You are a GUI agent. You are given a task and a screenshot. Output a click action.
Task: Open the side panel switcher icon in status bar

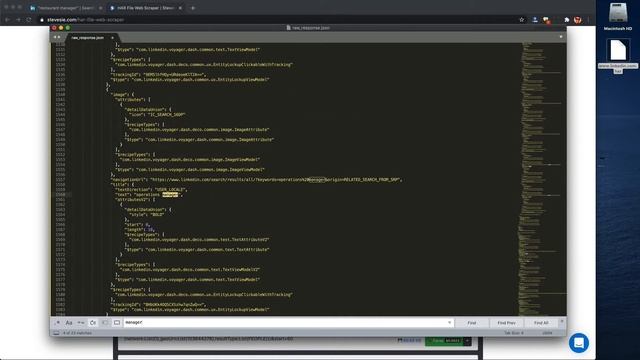click(x=56, y=333)
